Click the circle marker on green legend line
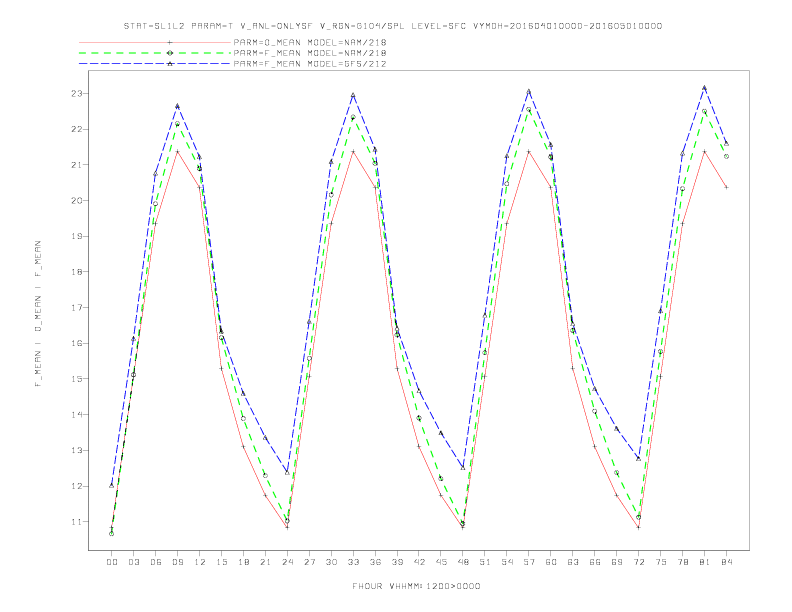 pyautogui.click(x=170, y=53)
